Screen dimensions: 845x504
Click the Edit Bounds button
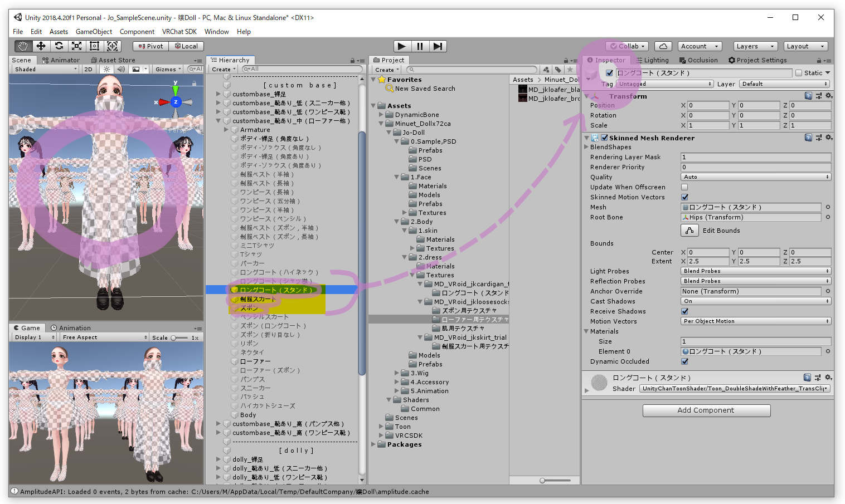tap(689, 231)
